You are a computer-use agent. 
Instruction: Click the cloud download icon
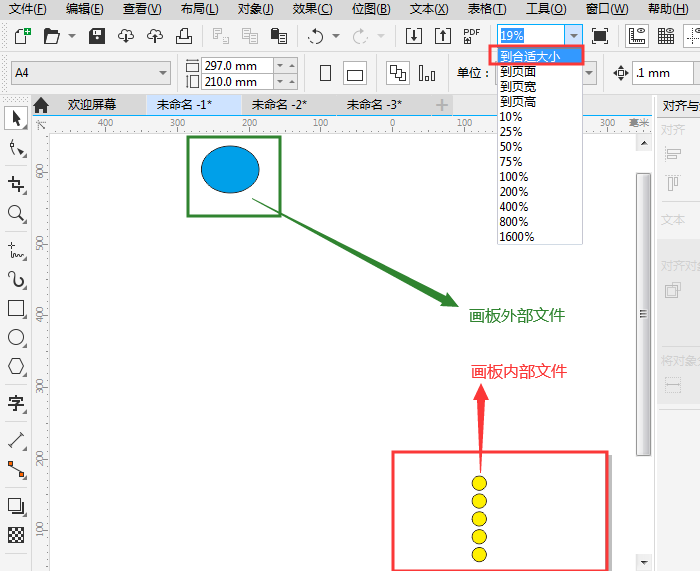(x=126, y=36)
